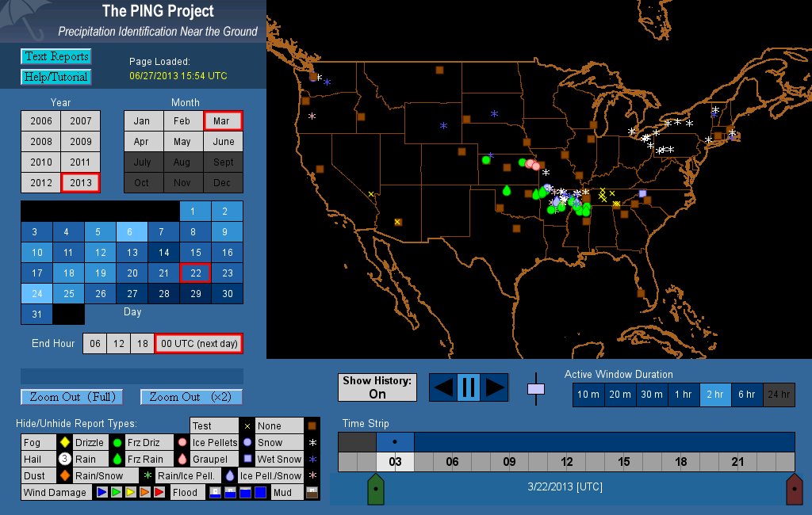Toggle Show History on or off
This screenshot has height=515, width=812.
click(377, 387)
